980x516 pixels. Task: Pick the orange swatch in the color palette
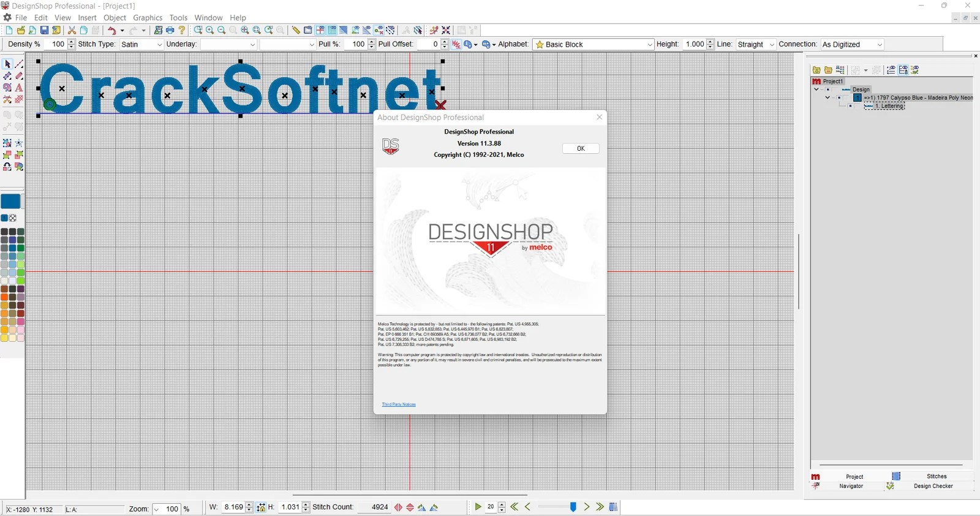(4, 297)
